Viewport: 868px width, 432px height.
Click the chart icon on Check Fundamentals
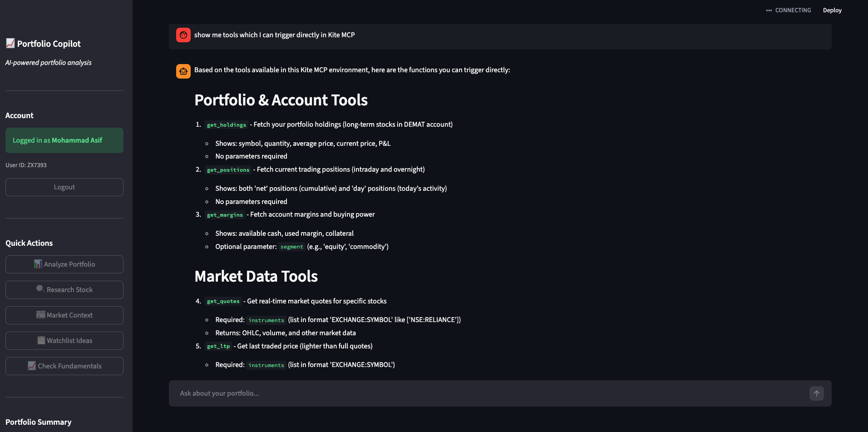point(31,366)
